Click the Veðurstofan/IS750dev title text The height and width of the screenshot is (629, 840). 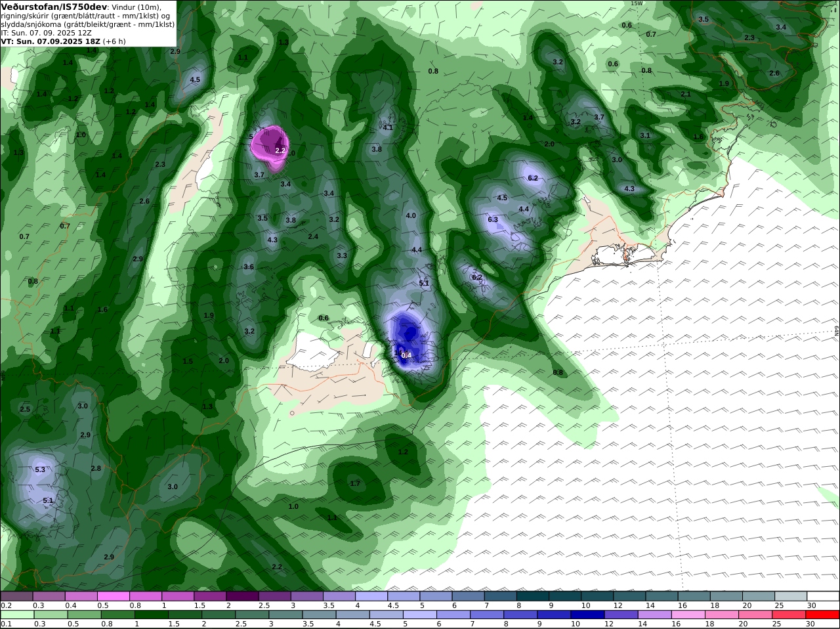coord(54,6)
